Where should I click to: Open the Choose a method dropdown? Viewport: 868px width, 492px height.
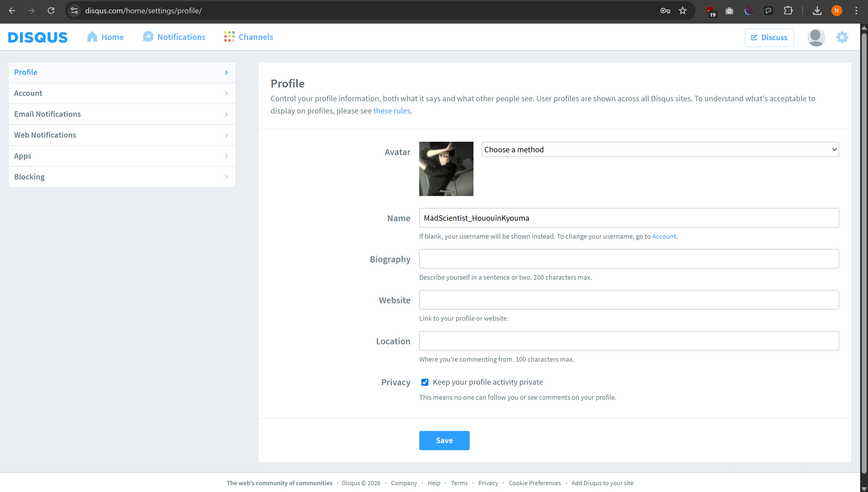(x=660, y=149)
